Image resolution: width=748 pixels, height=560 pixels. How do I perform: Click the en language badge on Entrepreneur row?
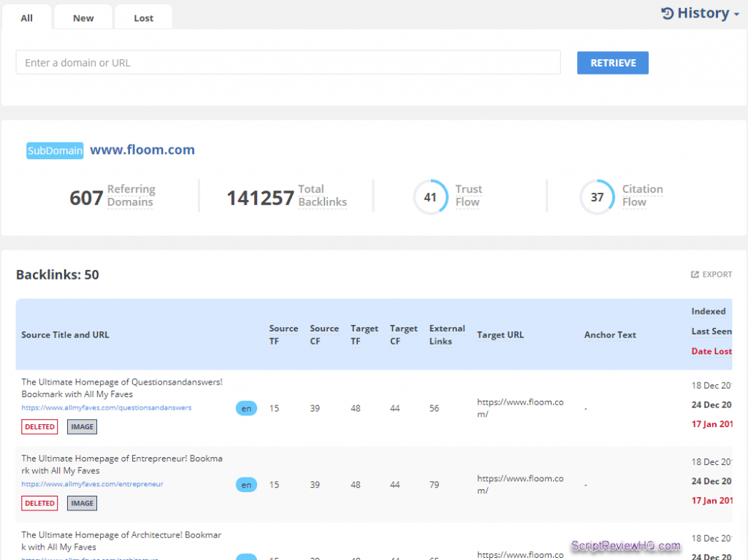(x=246, y=485)
